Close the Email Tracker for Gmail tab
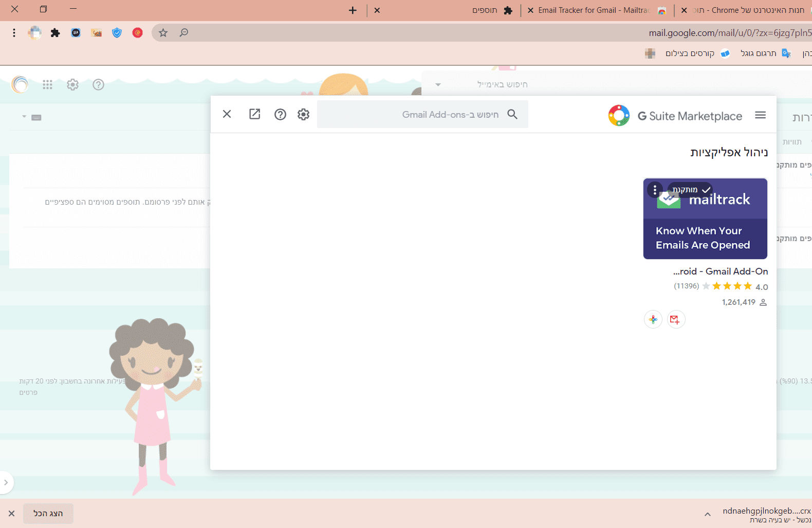This screenshot has width=812, height=528. click(x=530, y=10)
